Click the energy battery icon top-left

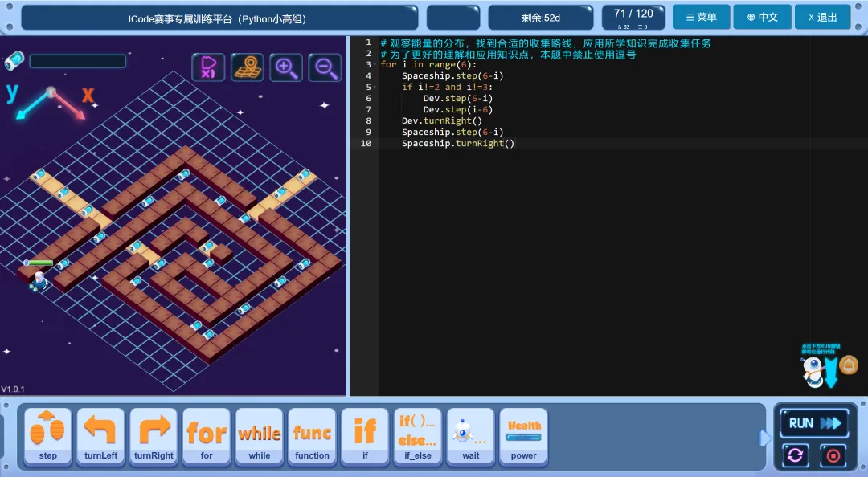(x=14, y=60)
